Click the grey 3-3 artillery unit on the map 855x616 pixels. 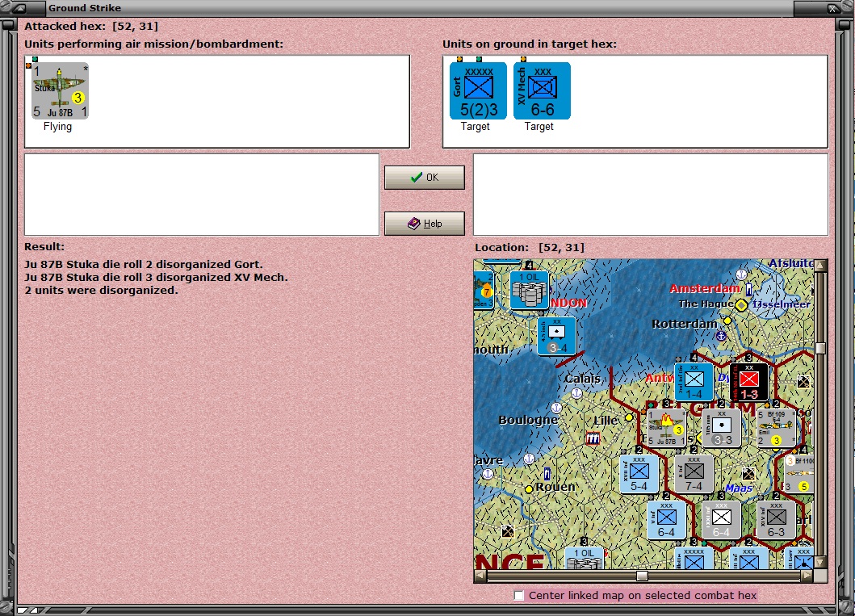(x=722, y=428)
